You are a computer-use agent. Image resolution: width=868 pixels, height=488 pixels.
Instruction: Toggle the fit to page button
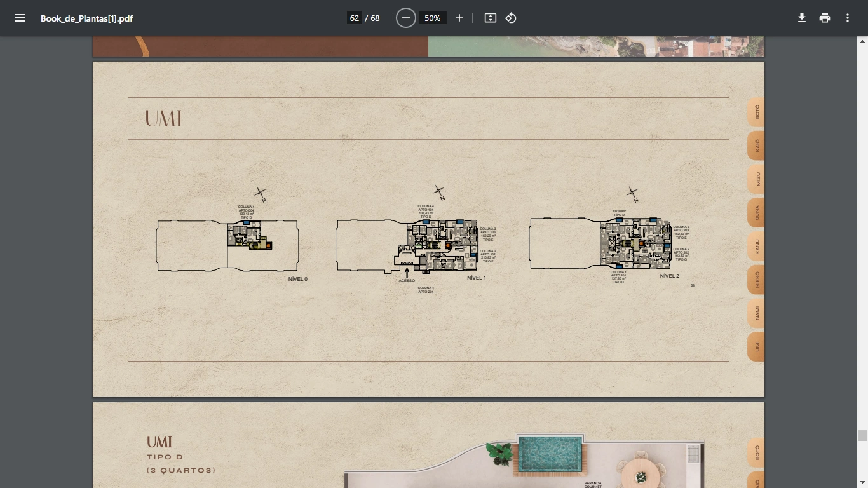click(x=491, y=18)
